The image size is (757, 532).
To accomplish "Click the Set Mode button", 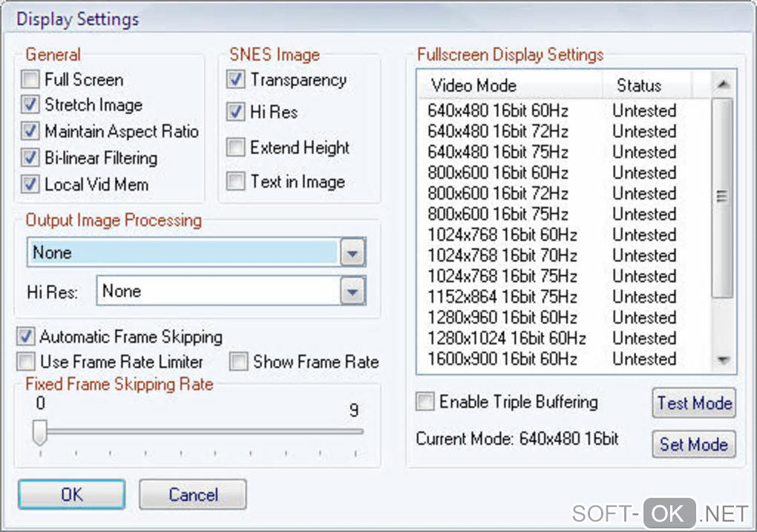I will point(693,444).
